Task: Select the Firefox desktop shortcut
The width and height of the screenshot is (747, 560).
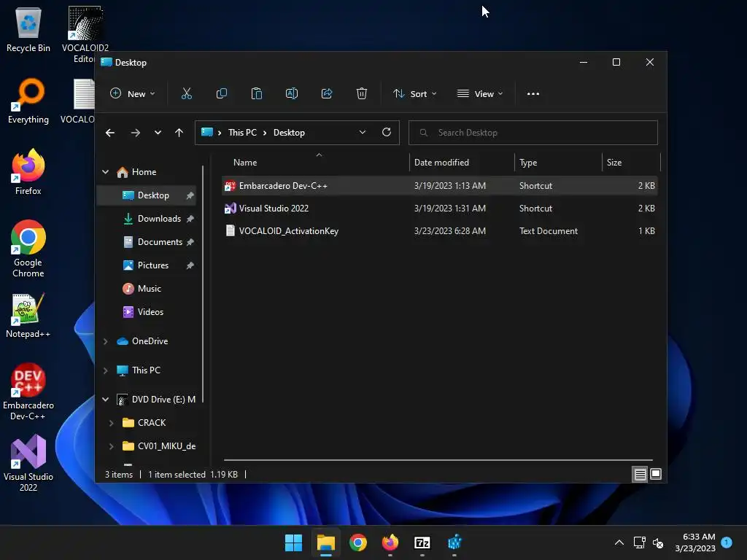Action: tap(28, 172)
